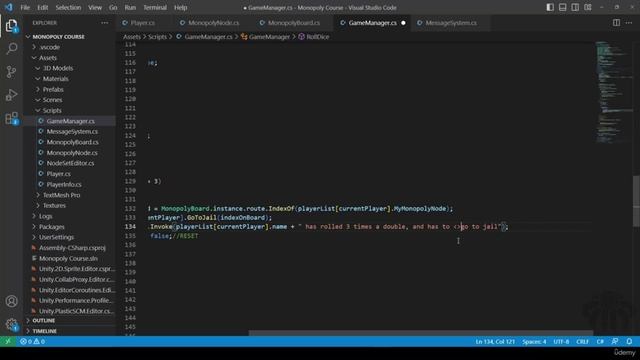This screenshot has width=640, height=360.
Task: Expand the UserSettings folder
Action: click(x=56, y=237)
